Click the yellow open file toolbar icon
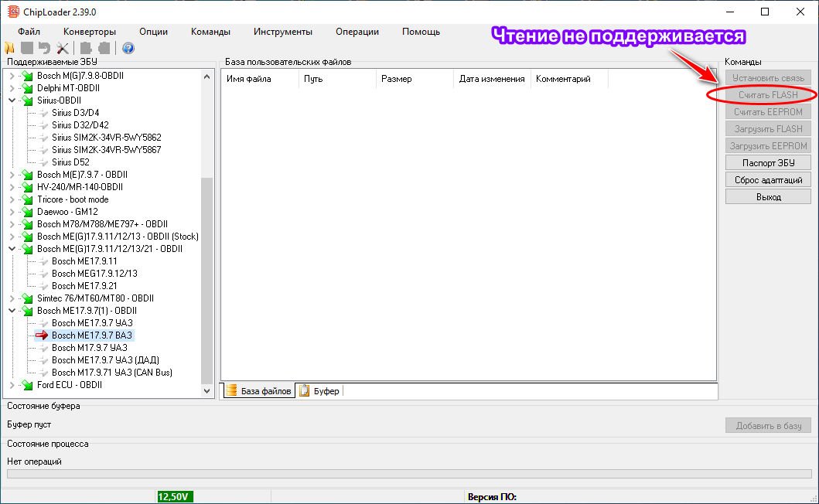 (x=9, y=48)
